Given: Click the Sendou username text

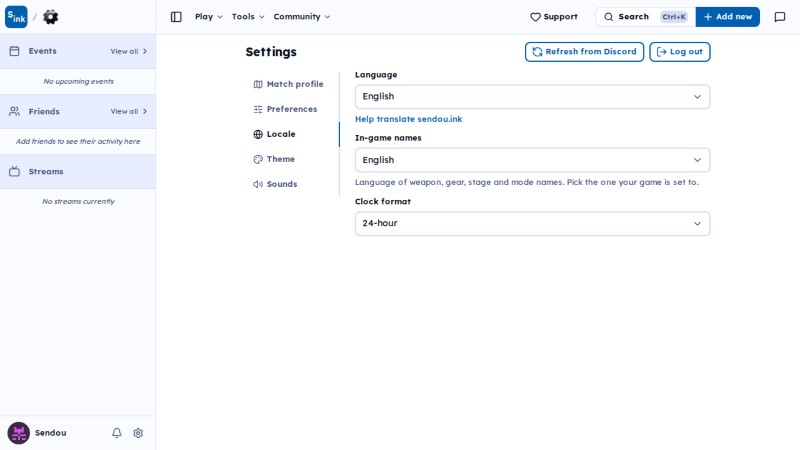Looking at the screenshot, I should pos(51,433).
